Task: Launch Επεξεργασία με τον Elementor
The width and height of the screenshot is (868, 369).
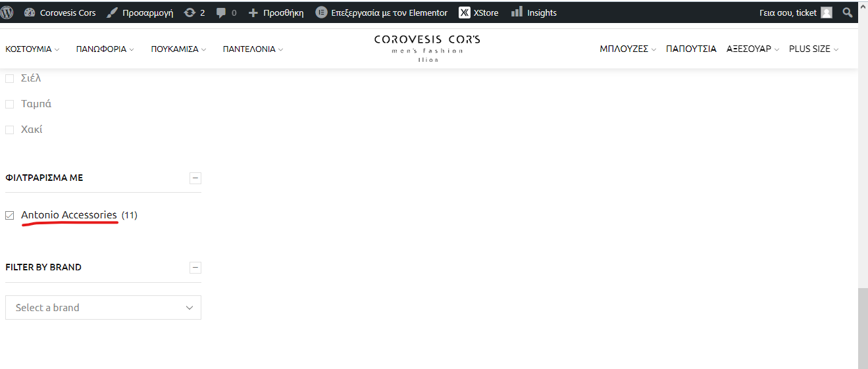Action: pyautogui.click(x=382, y=12)
